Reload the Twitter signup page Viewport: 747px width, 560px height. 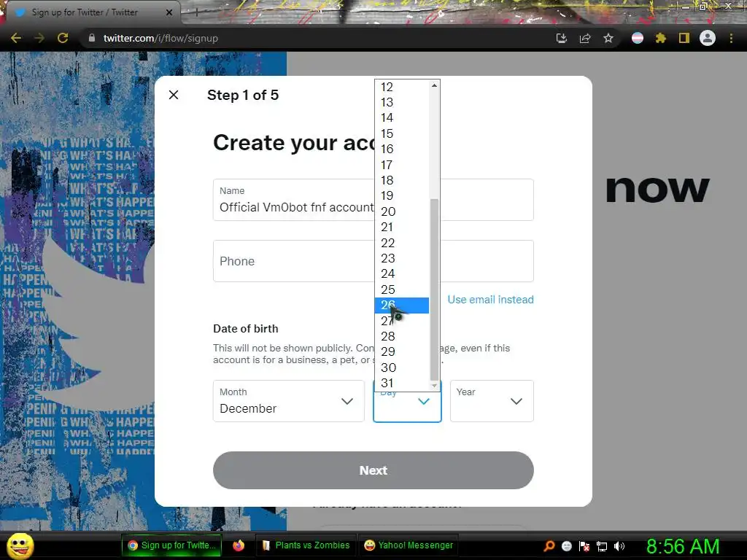[63, 38]
